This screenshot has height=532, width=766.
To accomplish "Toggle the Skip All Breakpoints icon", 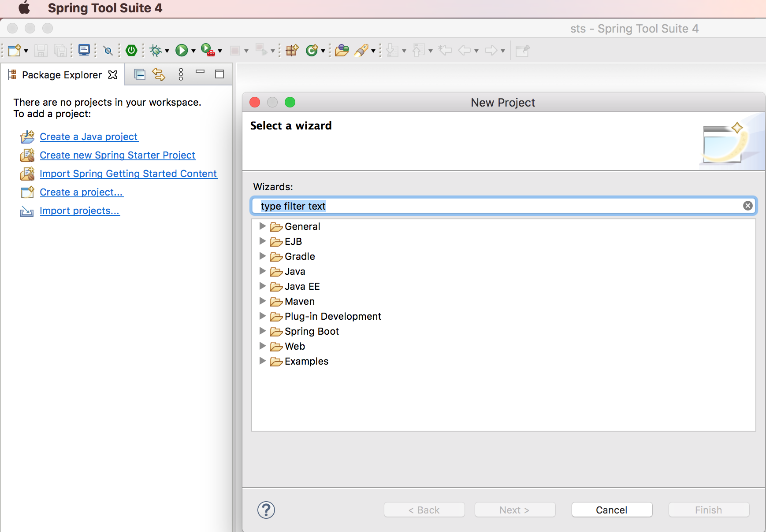I will (108, 51).
